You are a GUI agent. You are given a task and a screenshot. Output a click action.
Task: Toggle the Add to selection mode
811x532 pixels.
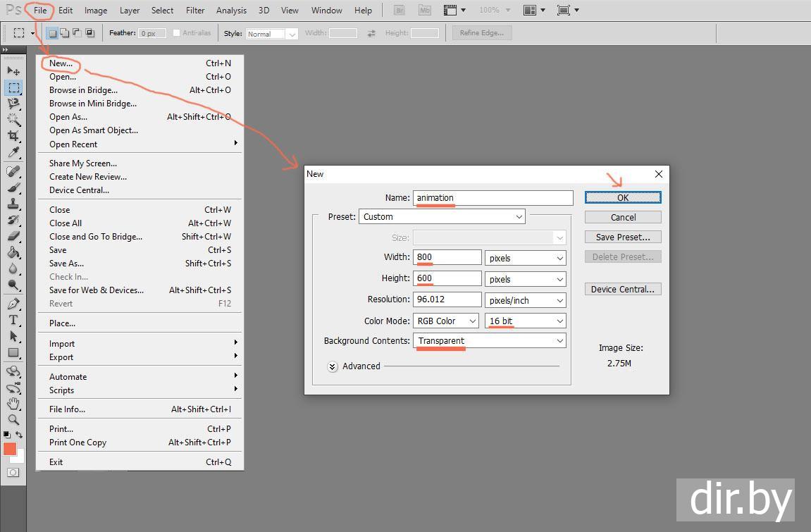pyautogui.click(x=65, y=33)
